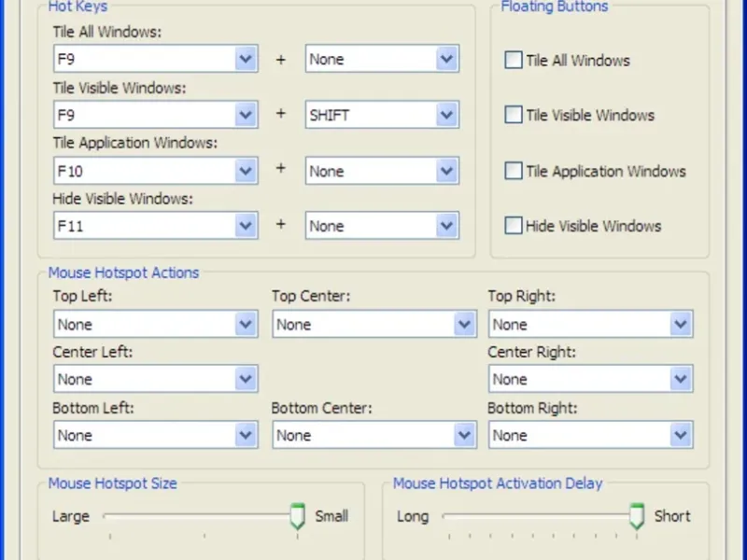Click the Mouse Hotspot Size slider thumb

(x=298, y=516)
